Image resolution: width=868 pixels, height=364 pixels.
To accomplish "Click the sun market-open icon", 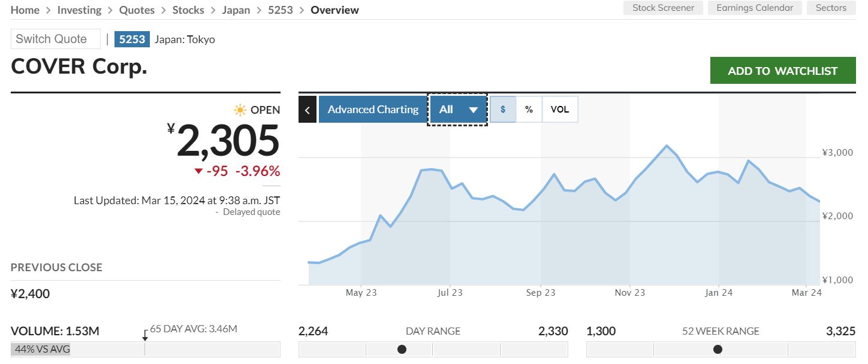I will click(240, 110).
